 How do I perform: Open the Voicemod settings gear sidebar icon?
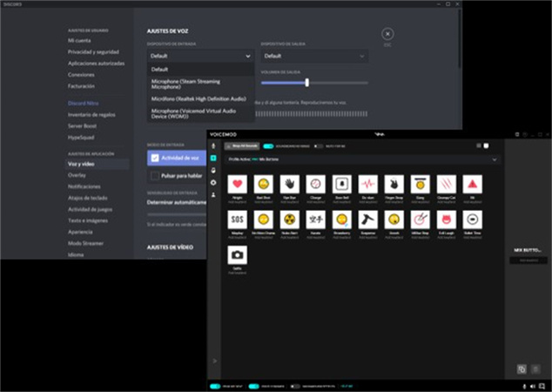pyautogui.click(x=213, y=182)
